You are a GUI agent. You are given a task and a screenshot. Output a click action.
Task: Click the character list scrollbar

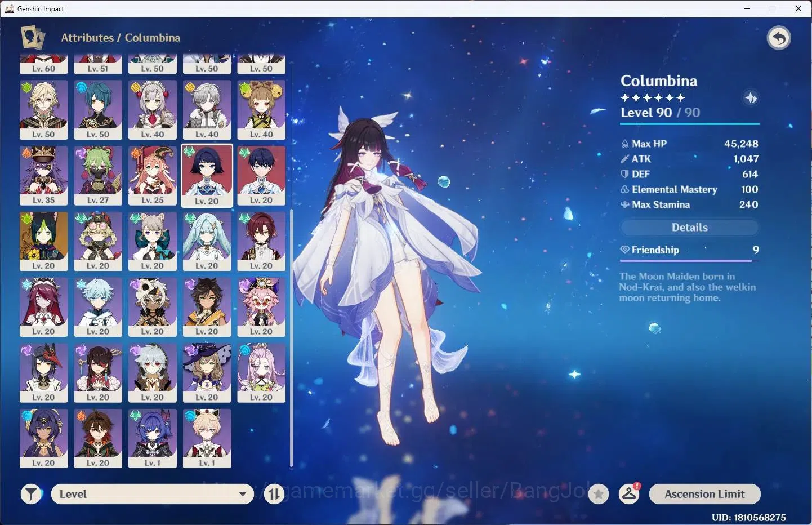click(x=291, y=338)
